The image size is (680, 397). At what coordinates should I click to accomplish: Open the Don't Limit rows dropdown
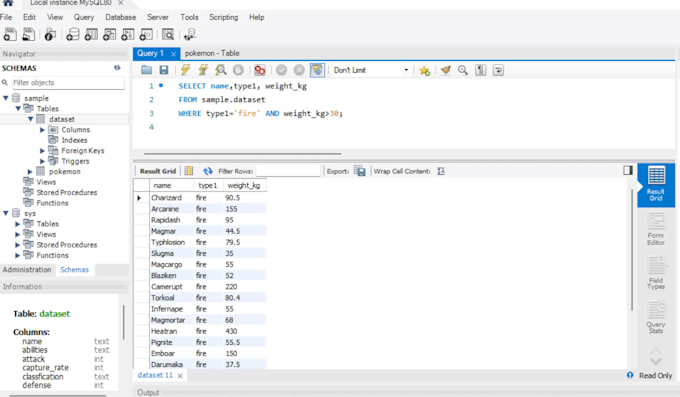pos(371,70)
